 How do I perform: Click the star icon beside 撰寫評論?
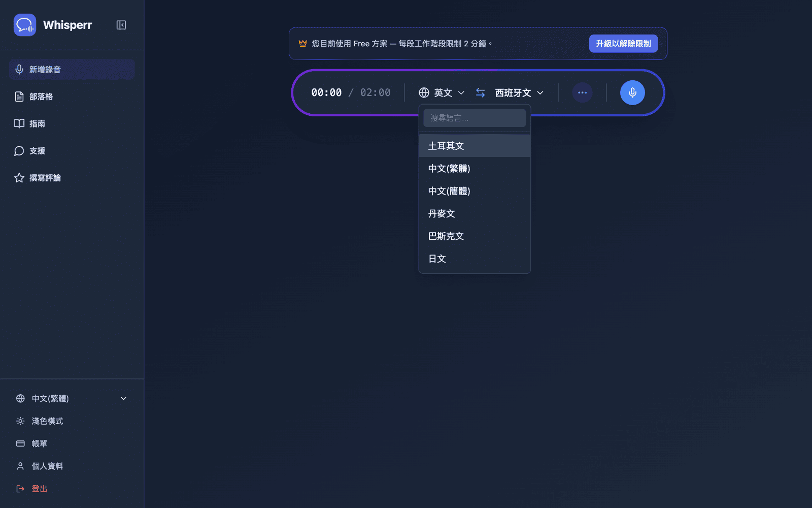coord(19,178)
